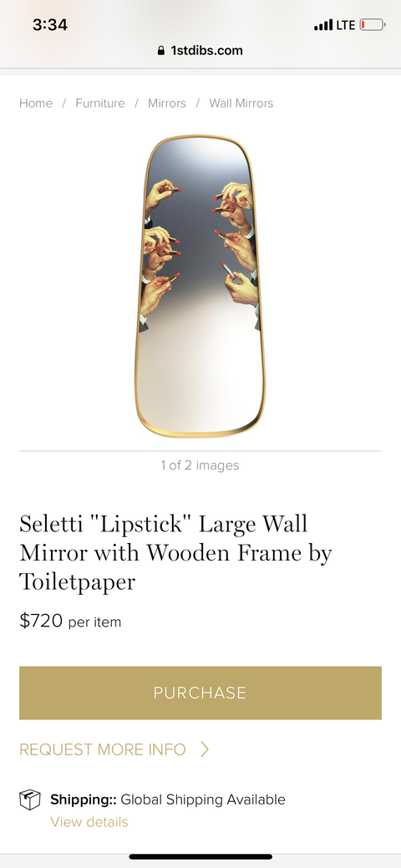The height and width of the screenshot is (868, 401).
Task: Tap the Lipstick mirror product image
Action: [x=200, y=286]
